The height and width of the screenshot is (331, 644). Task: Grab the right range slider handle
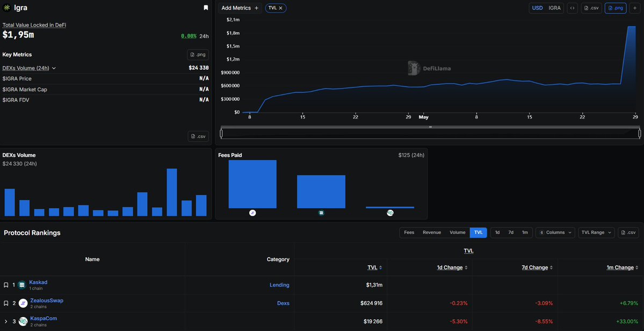[x=640, y=133]
